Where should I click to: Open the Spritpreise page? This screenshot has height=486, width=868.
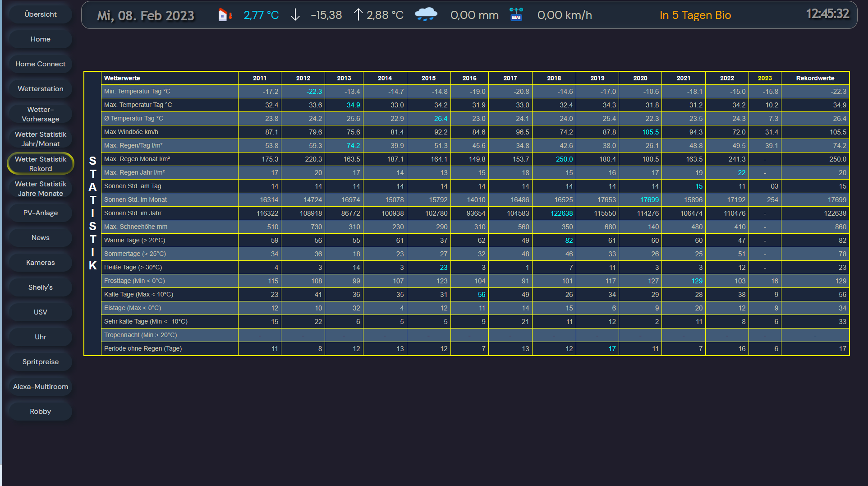point(41,362)
